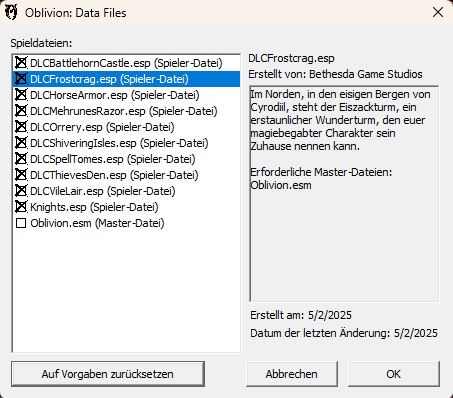This screenshot has height=398, width=453.
Task: Toggle the DLCHorseArmor.esp checkbox
Action: tap(21, 95)
